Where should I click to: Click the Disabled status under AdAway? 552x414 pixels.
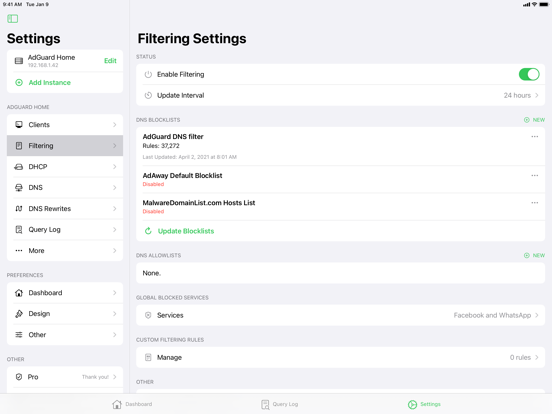coord(153,184)
